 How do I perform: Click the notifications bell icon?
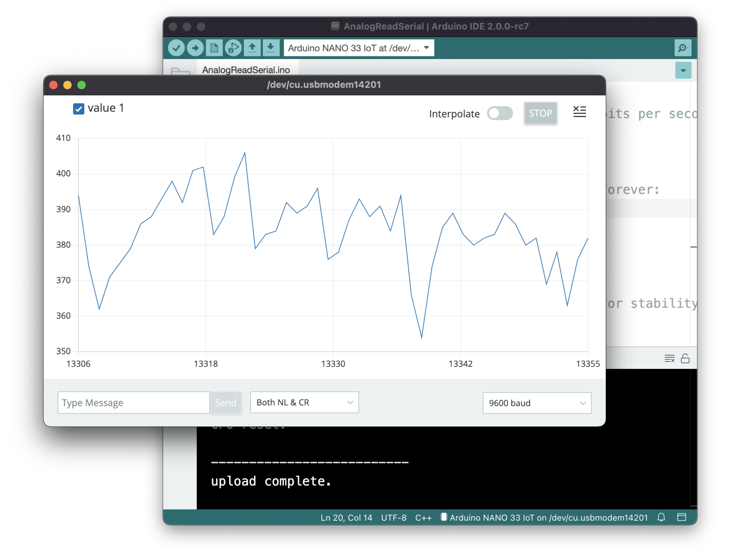661,517
